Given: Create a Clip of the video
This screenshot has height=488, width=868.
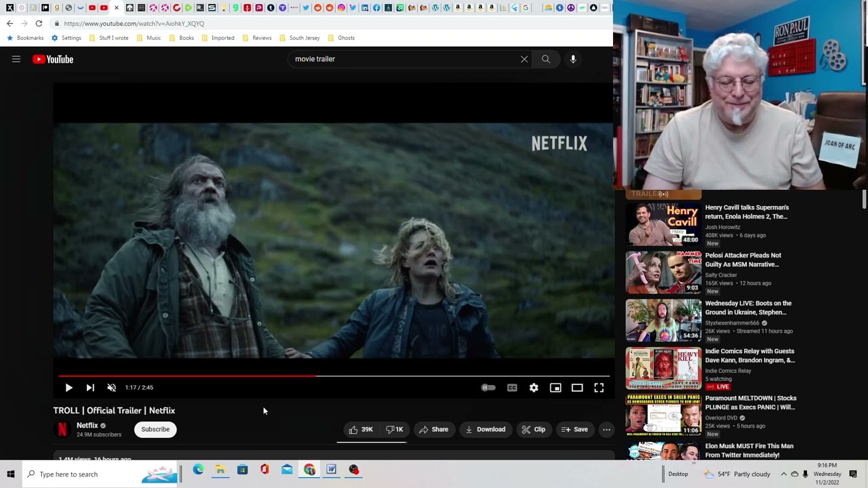Looking at the screenshot, I should (533, 429).
